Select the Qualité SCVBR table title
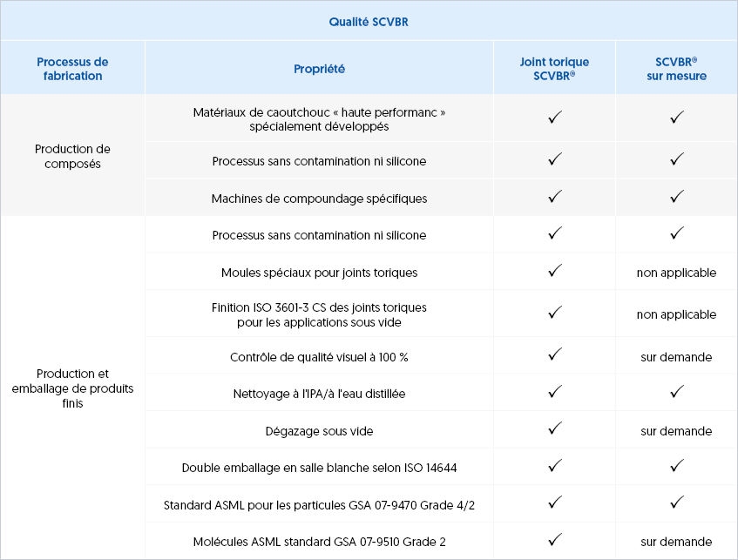Image resolution: width=738 pixels, height=560 pixels. click(x=369, y=22)
